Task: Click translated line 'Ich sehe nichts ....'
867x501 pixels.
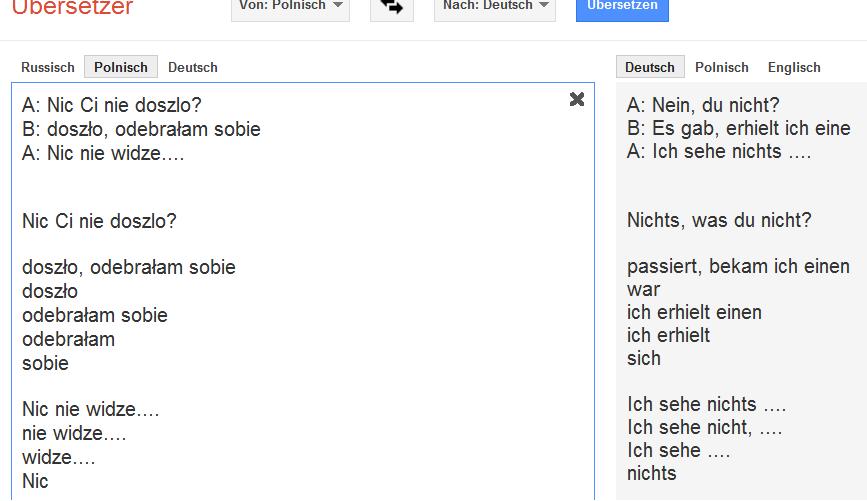Action: click(707, 404)
